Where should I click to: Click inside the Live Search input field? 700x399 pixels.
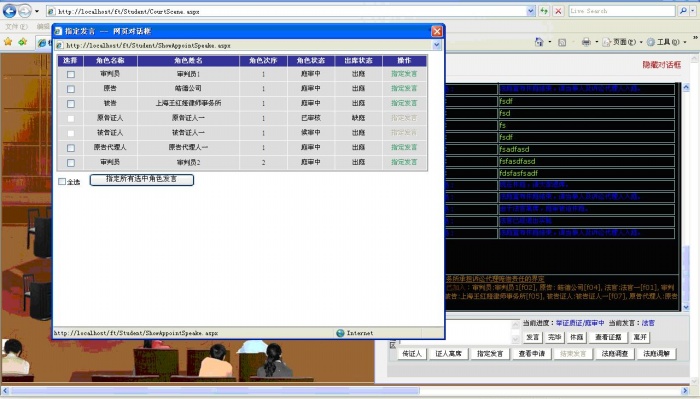tap(621, 11)
